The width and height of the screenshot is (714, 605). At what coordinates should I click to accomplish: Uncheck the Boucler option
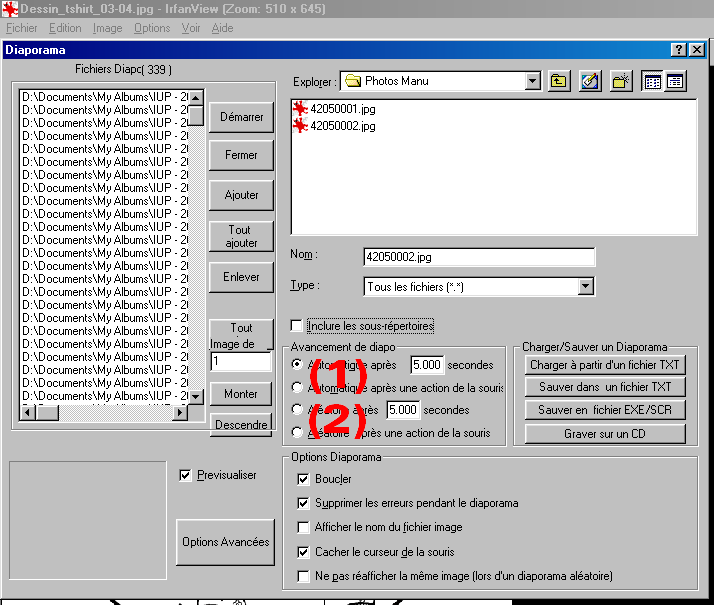pyautogui.click(x=303, y=479)
